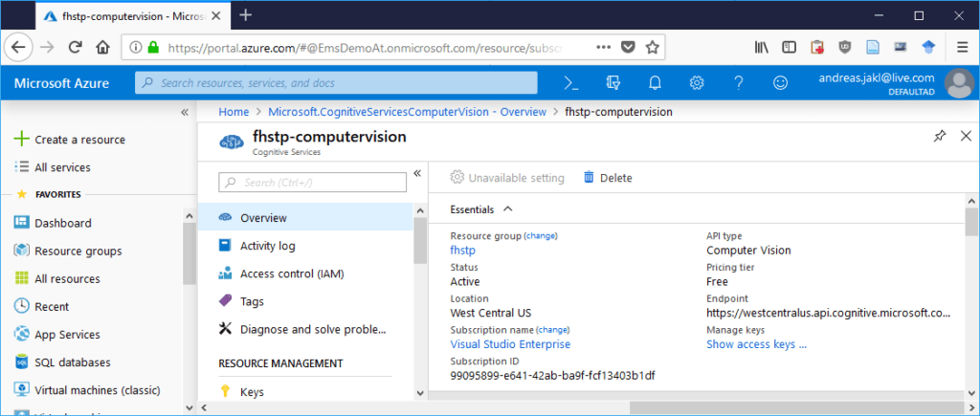Click the resource menu Search (Ctrl+/) box

(313, 183)
